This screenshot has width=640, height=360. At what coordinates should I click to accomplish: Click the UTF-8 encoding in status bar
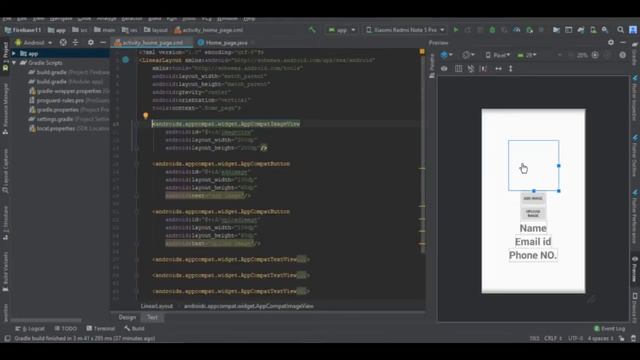(576, 338)
